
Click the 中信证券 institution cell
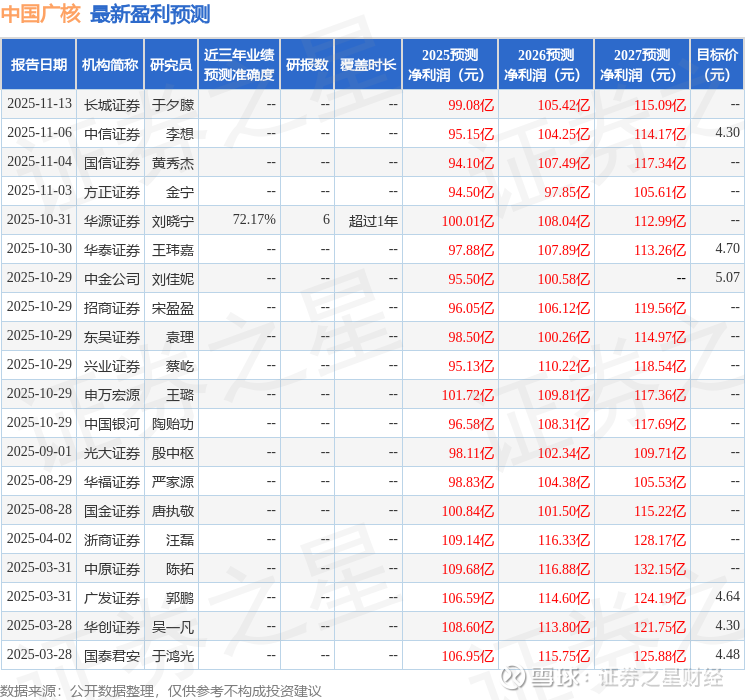point(112,134)
